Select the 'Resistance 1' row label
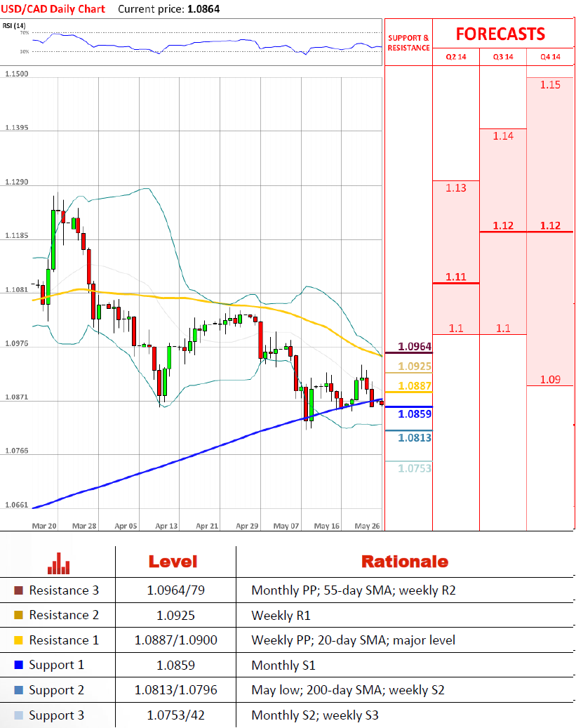Image resolution: width=576 pixels, height=728 pixels. (x=64, y=640)
